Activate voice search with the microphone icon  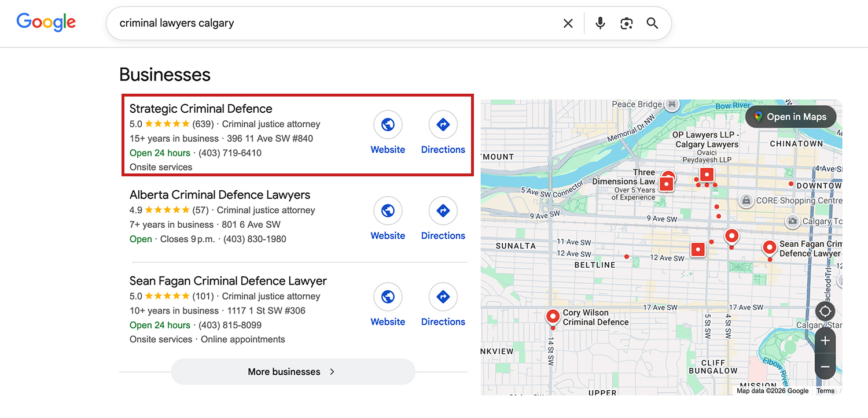600,23
